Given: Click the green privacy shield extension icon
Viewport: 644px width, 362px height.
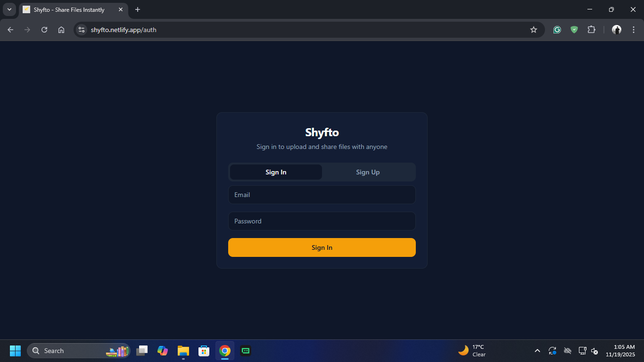Looking at the screenshot, I should point(574,29).
